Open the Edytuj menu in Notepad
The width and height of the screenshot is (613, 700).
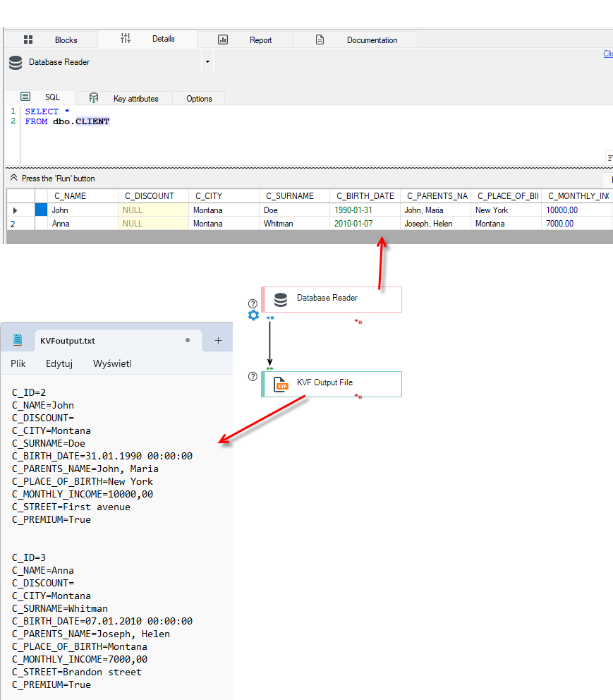pos(59,363)
